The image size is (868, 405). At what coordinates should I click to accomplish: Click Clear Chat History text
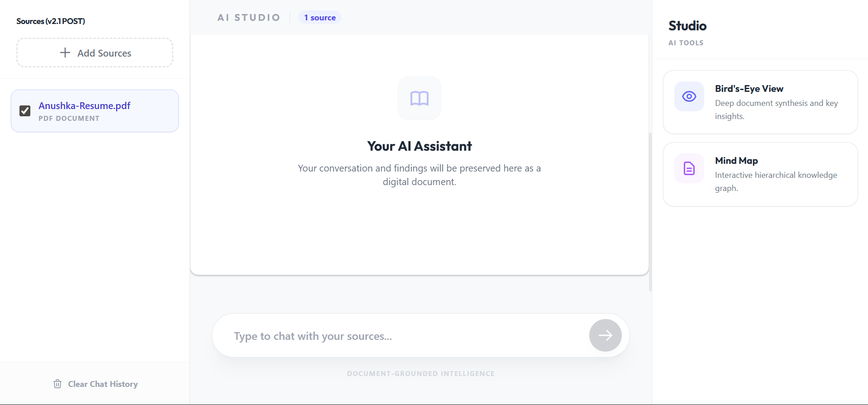tap(103, 384)
